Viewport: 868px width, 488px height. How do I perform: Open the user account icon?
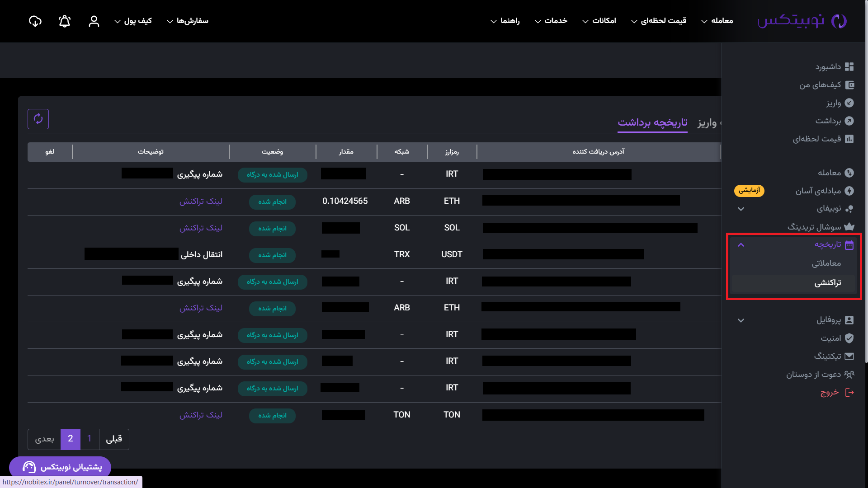[x=94, y=21]
